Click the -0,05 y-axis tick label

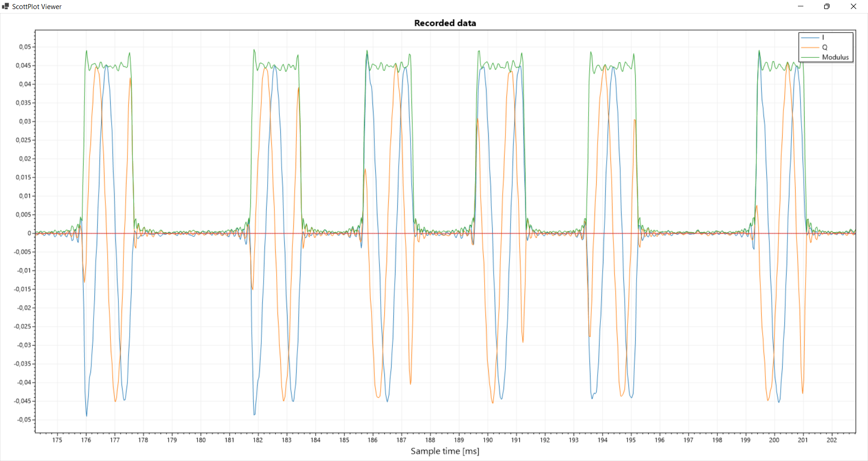(x=24, y=420)
